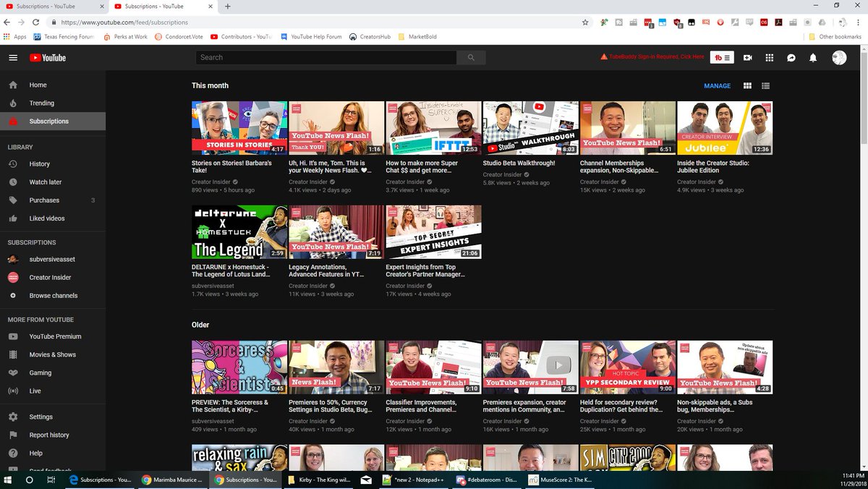Open the Gaming section

coord(53,373)
